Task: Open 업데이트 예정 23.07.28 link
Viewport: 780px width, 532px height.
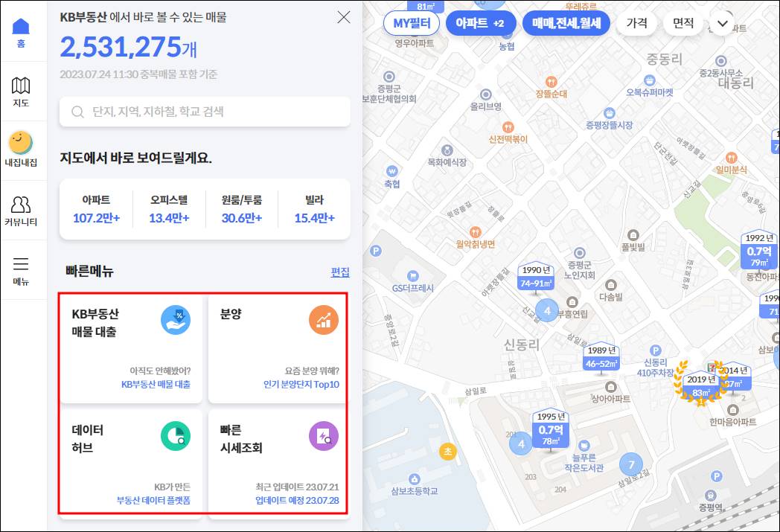Action: (297, 500)
